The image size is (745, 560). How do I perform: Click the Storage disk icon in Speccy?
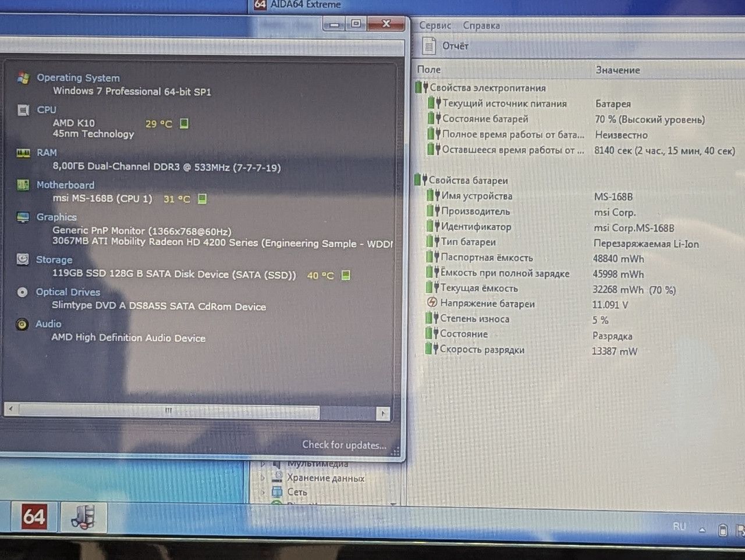point(23,259)
